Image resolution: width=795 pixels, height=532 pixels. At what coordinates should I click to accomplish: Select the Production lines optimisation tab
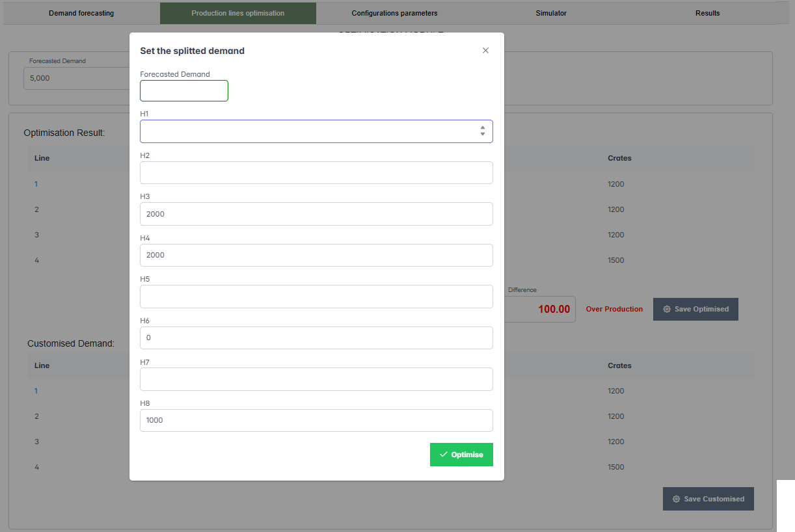pos(238,12)
